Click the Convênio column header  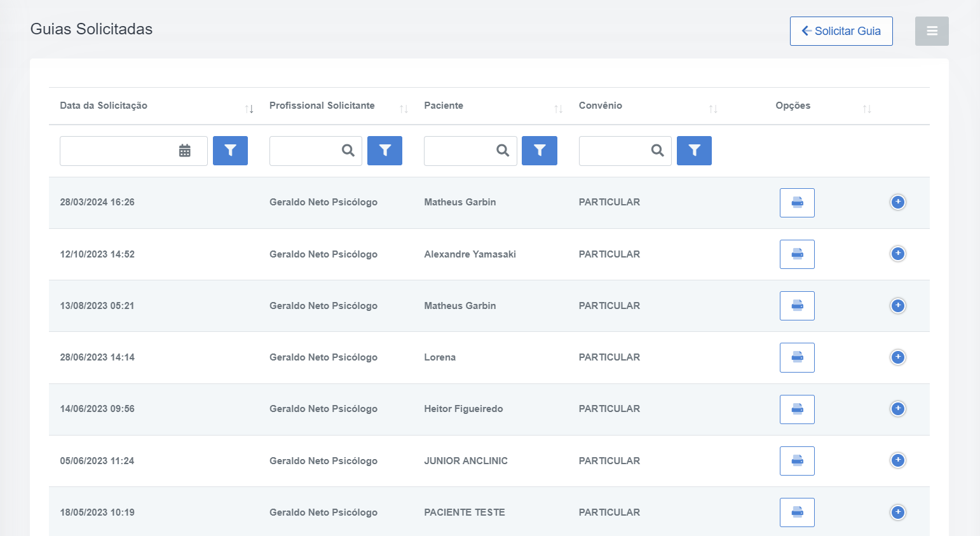[x=601, y=106]
